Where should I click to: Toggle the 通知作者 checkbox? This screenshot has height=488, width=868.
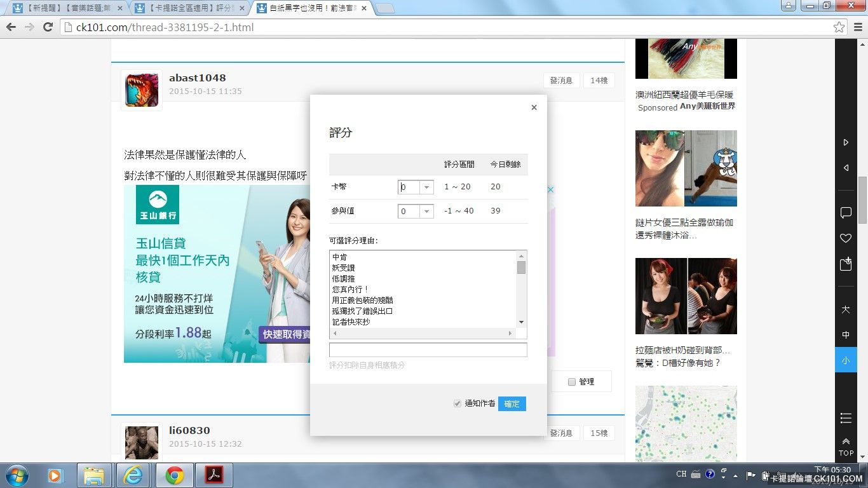(x=457, y=403)
